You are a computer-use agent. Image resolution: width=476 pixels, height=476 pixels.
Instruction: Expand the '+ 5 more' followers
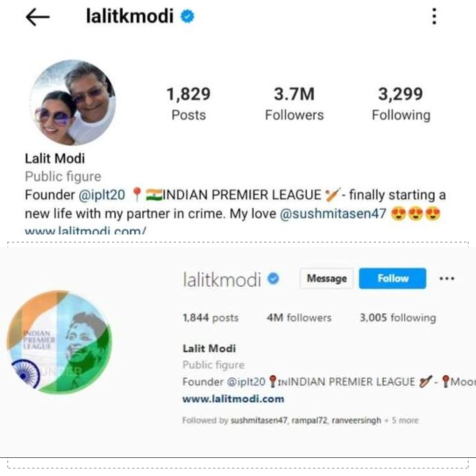tap(401, 420)
